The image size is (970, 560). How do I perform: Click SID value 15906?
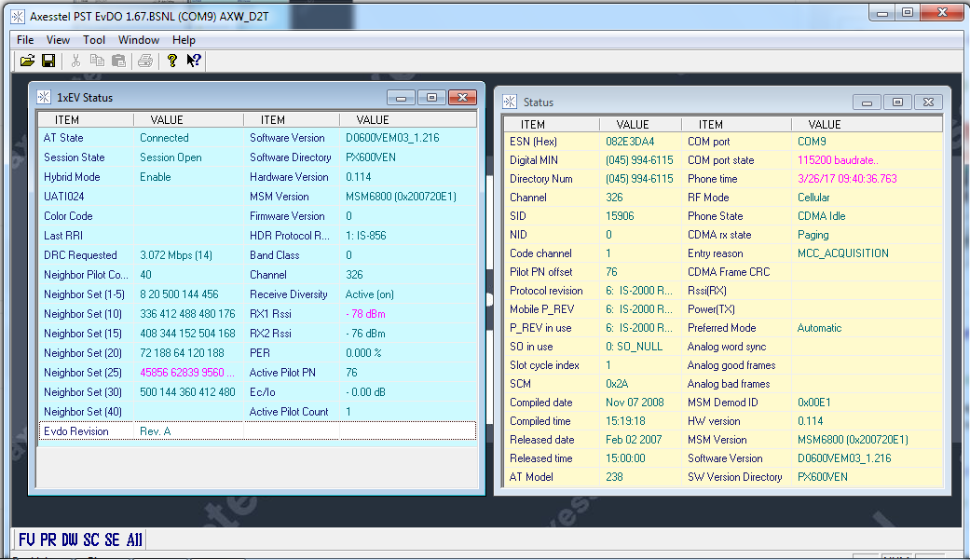click(x=620, y=216)
